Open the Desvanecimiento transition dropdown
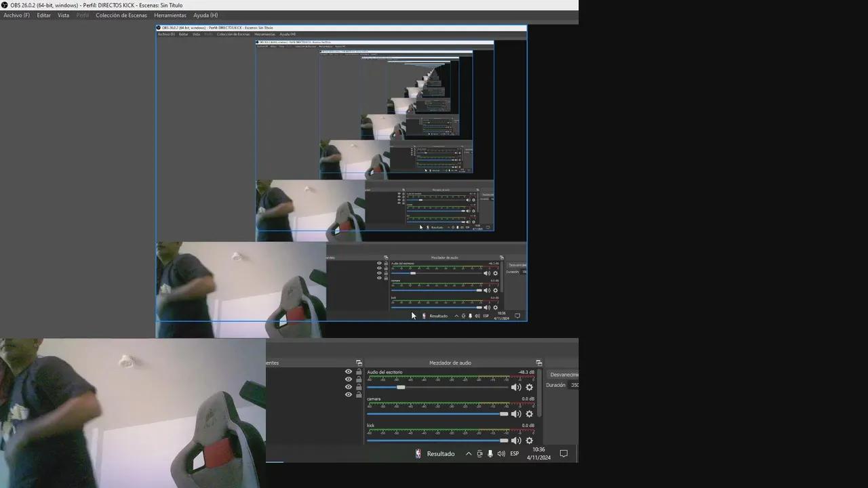Viewport: 868px width, 488px height. (563, 374)
